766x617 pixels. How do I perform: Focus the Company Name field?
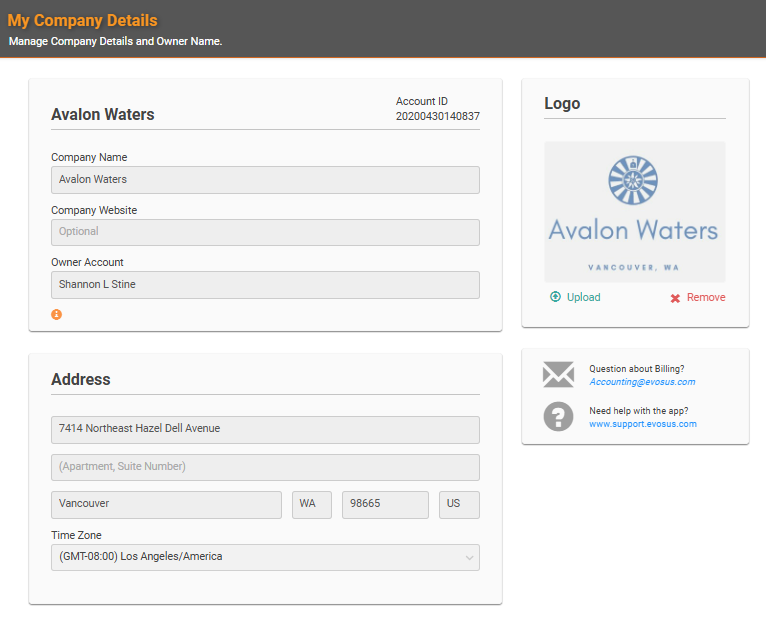(x=265, y=180)
